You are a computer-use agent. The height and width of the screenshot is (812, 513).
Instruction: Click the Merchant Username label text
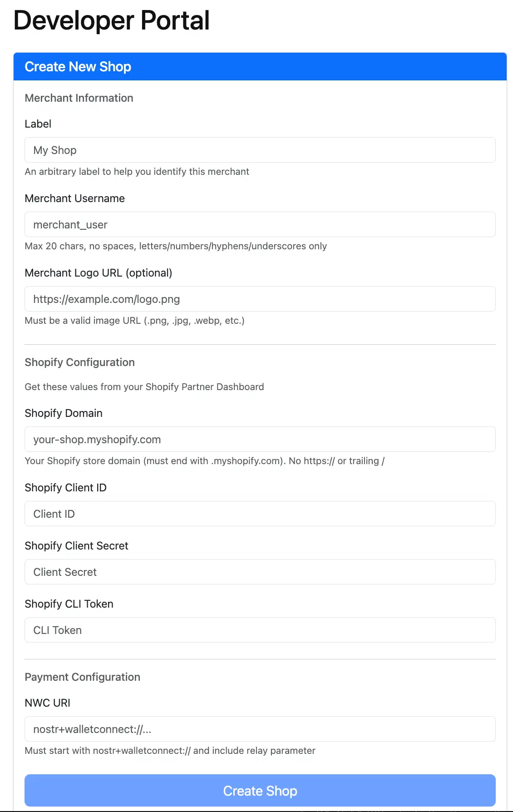point(75,198)
